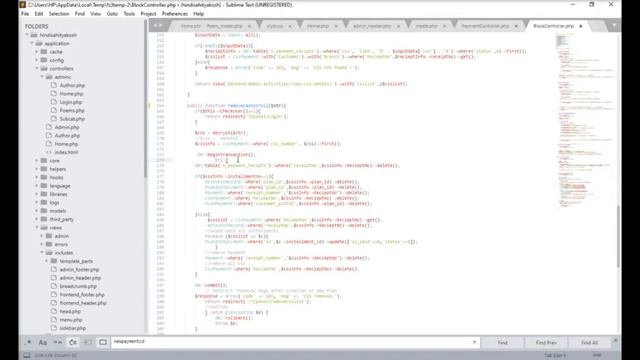Open breadcrumb.php in the sidebar
640x360 pixels.
(x=78, y=286)
